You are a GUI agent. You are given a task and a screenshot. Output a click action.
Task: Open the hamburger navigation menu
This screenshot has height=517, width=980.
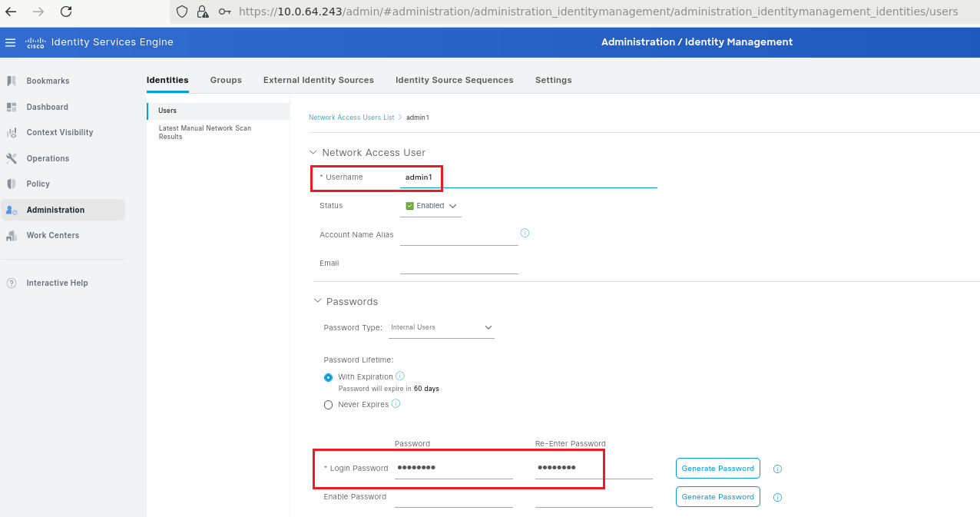(x=11, y=42)
